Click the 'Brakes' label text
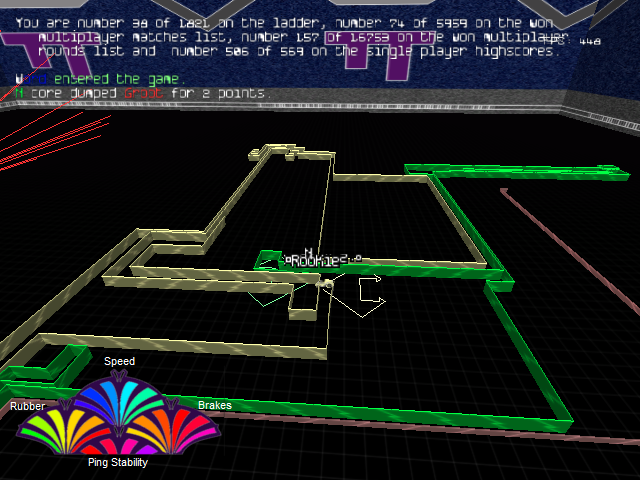Viewport: 640px width, 480px height. tap(214, 405)
